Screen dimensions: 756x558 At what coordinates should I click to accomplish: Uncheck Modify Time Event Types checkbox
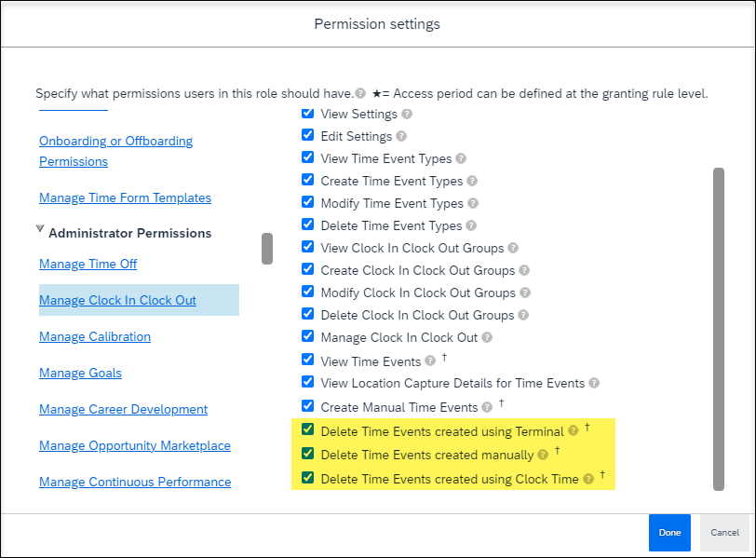307,201
